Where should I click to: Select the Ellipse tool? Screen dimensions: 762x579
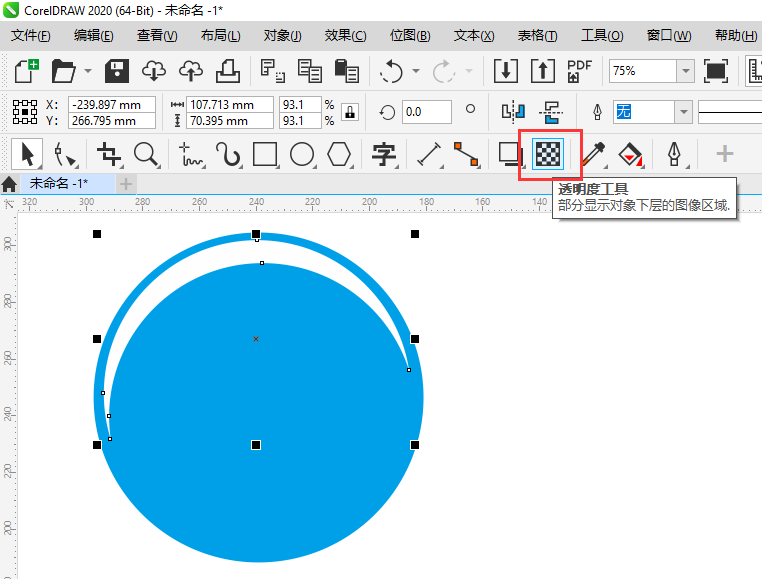click(x=302, y=155)
